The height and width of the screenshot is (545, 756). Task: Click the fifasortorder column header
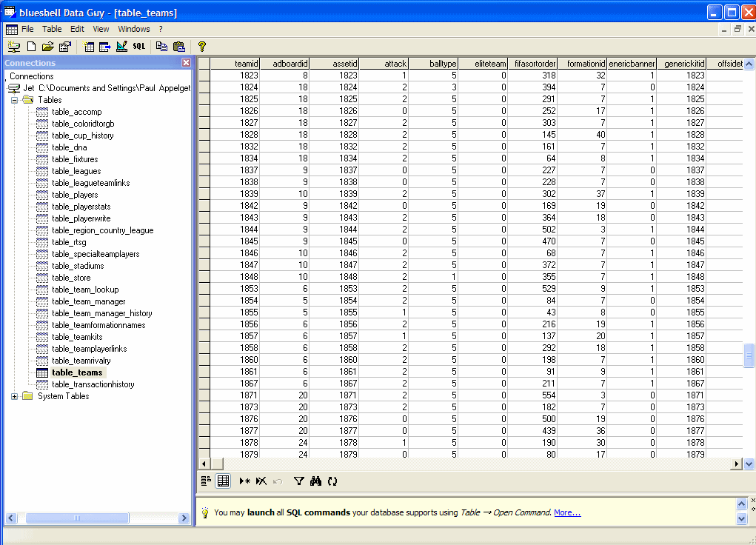[532, 64]
